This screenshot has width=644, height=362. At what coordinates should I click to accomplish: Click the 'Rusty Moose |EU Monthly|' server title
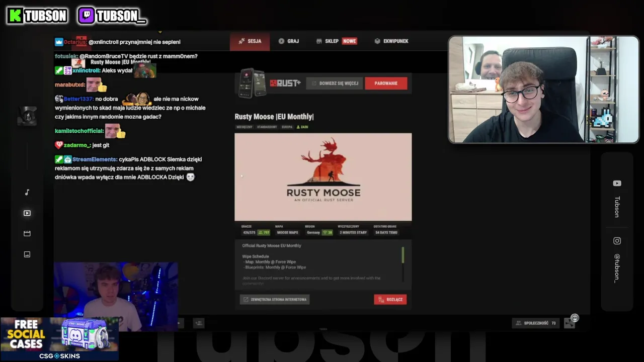(x=274, y=117)
